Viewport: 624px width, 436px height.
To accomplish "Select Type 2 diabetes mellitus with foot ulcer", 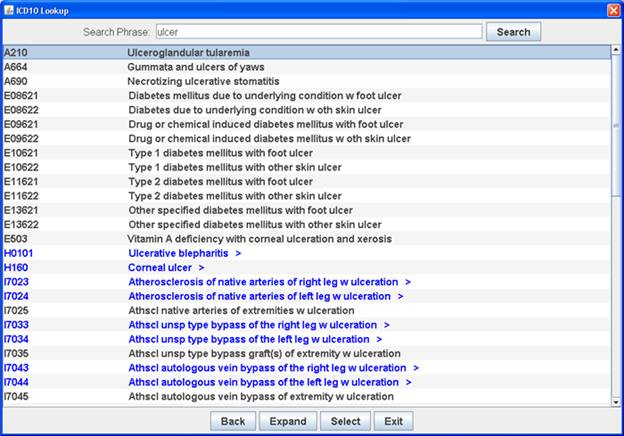I will click(x=306, y=181).
